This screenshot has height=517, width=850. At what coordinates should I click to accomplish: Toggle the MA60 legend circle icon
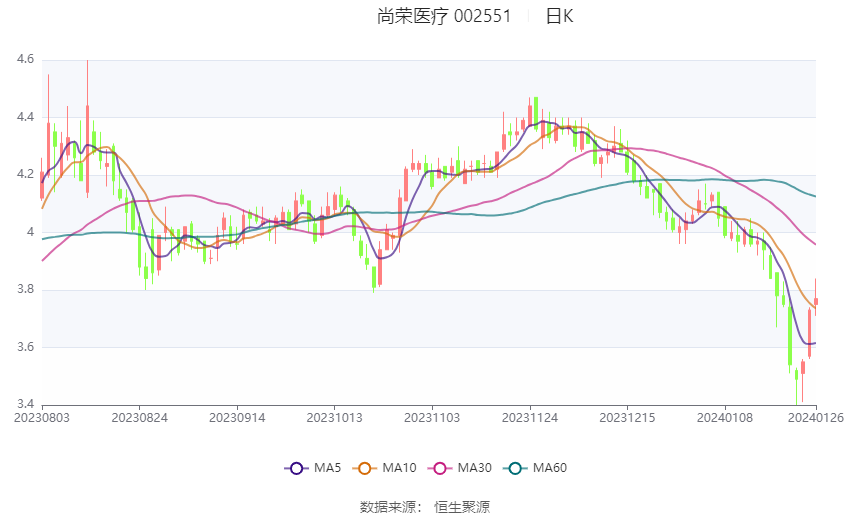point(516,468)
